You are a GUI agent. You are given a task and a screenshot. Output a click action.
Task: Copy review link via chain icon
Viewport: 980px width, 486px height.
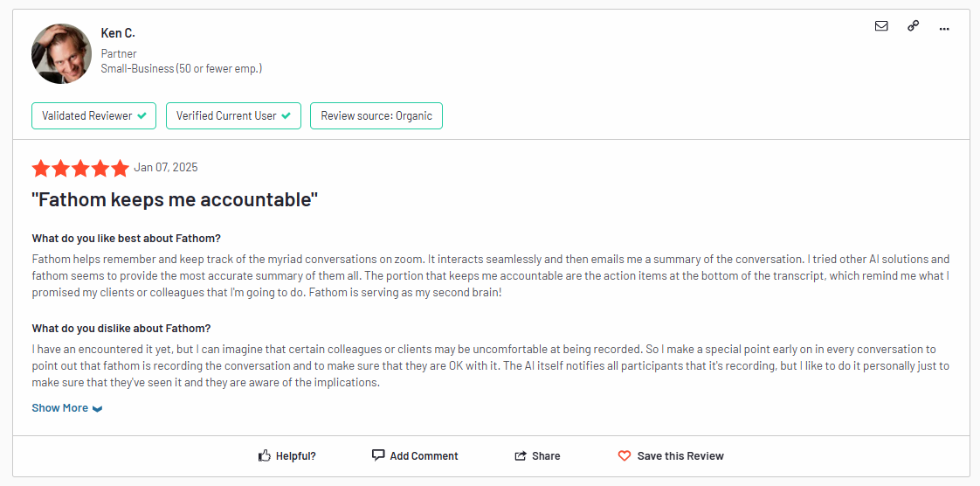tap(913, 26)
